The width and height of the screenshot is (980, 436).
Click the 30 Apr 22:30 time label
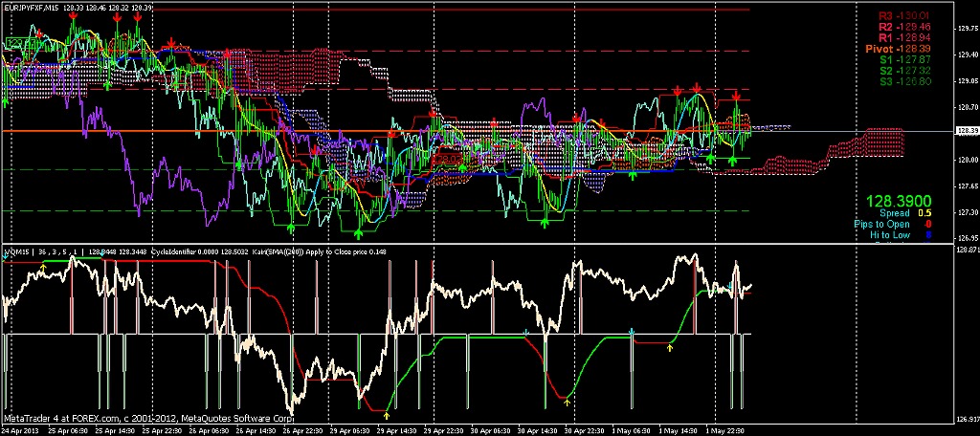[x=587, y=431]
